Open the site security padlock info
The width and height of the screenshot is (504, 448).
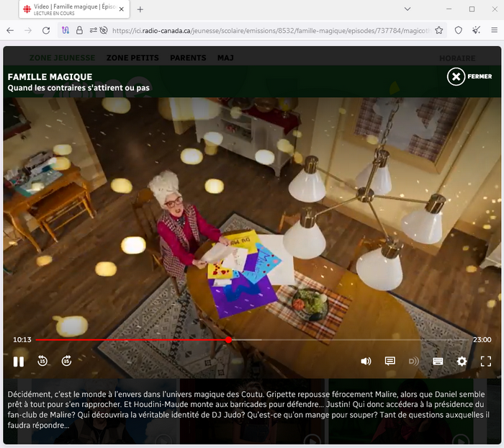(x=79, y=30)
